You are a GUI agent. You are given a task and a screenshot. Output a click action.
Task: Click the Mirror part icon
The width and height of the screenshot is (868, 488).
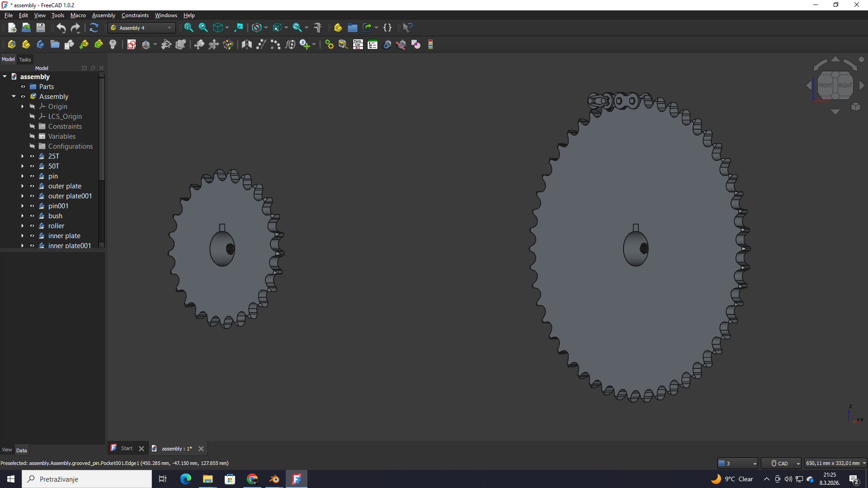246,44
